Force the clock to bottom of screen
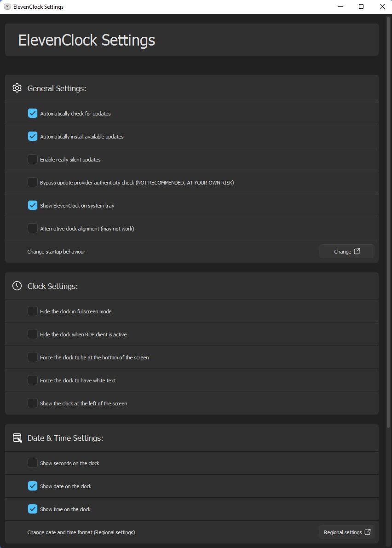The height and width of the screenshot is (548, 392). coord(33,357)
